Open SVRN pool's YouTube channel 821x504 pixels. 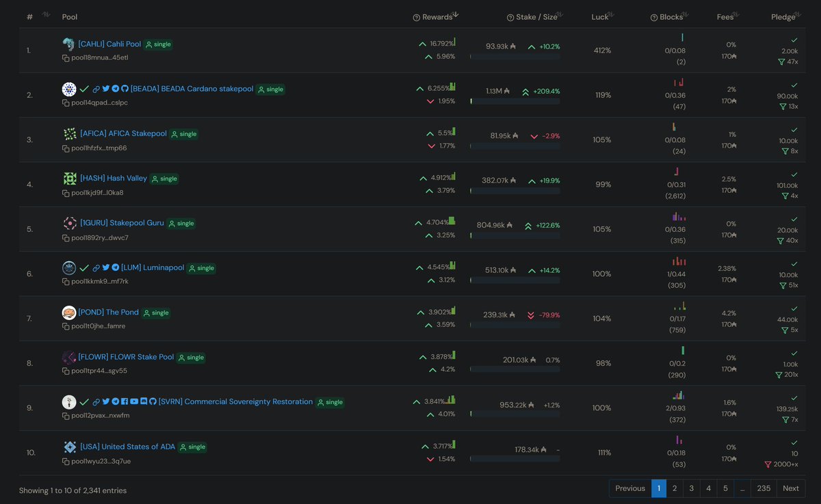click(133, 401)
